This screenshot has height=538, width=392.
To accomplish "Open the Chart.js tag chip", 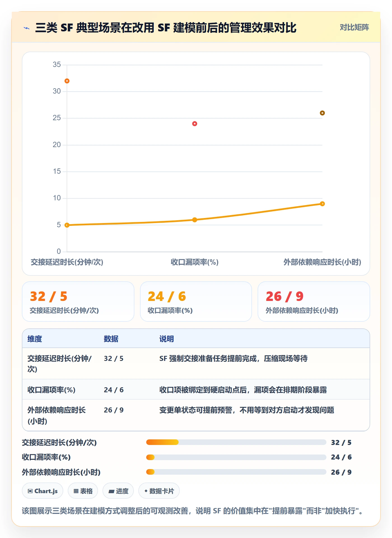I will tap(43, 491).
